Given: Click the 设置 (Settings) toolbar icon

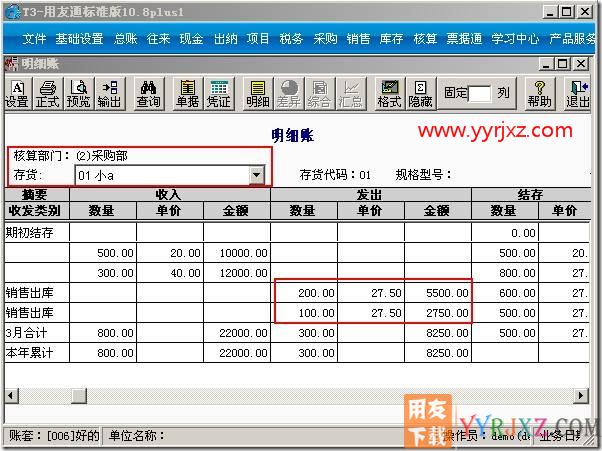Looking at the screenshot, I should [17, 94].
